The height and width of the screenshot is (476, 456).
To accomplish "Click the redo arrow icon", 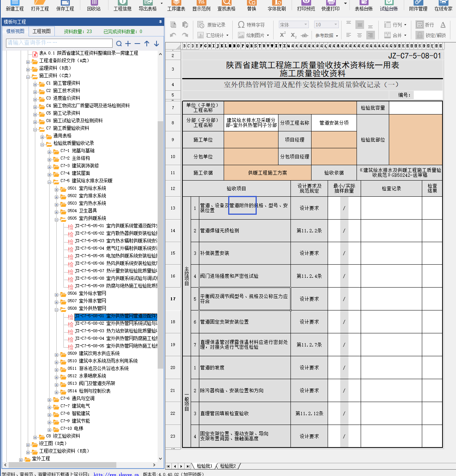I will point(185,35).
